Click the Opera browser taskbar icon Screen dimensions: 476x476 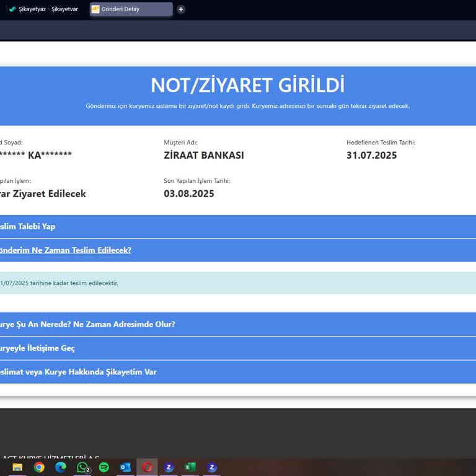(x=148, y=467)
